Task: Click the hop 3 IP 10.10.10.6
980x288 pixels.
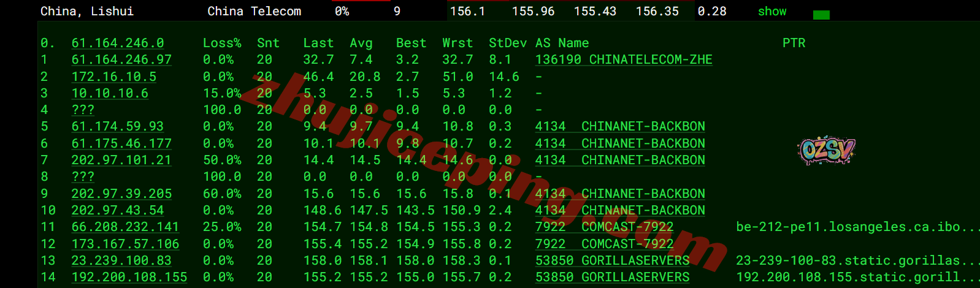Action: (x=110, y=93)
